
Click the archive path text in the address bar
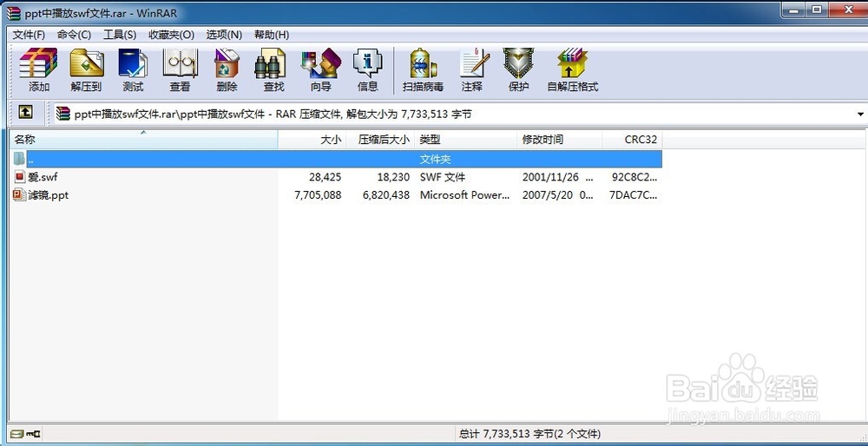coord(273,114)
